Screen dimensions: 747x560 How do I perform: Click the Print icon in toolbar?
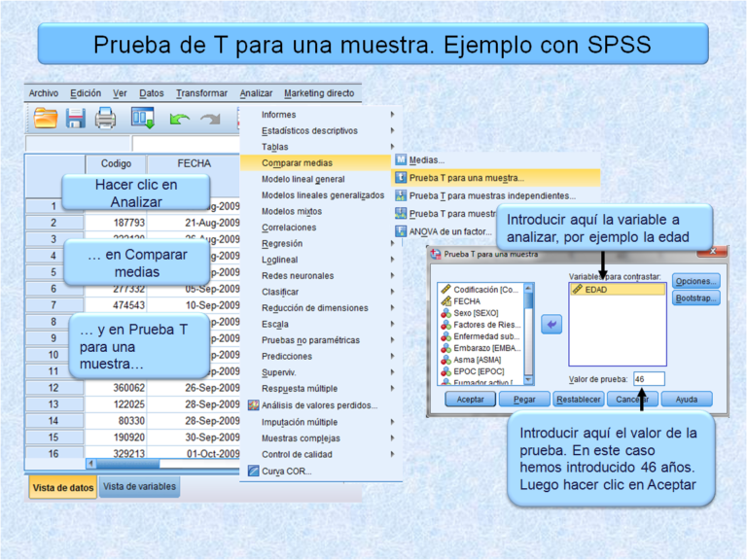click(105, 118)
